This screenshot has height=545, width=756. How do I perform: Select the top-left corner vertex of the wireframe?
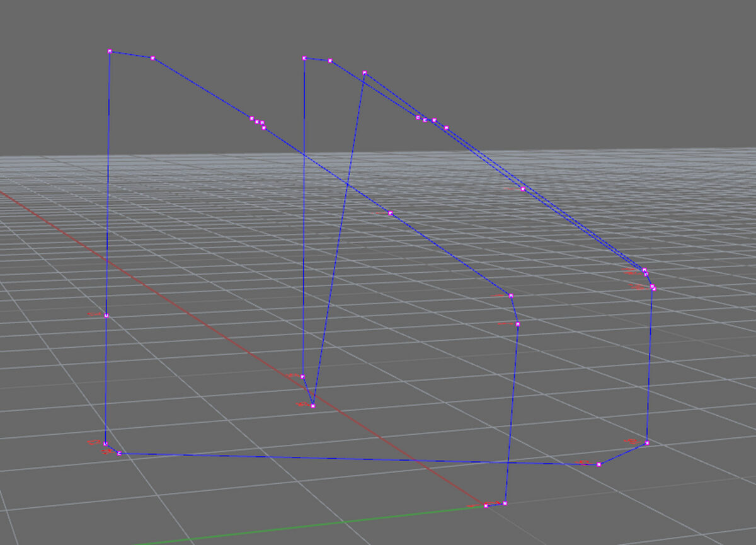[x=110, y=51]
